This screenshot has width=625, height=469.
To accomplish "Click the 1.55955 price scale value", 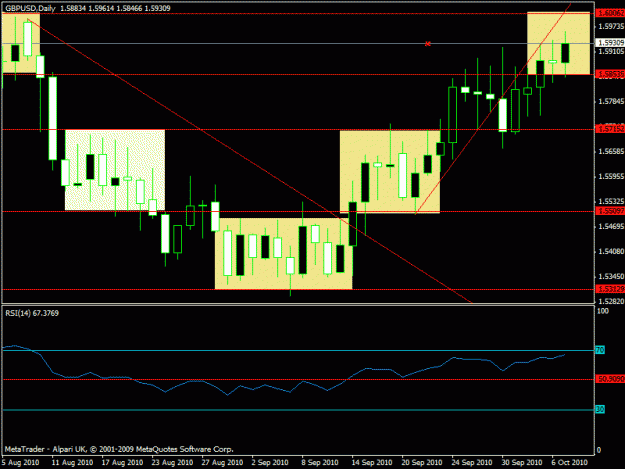I will [x=611, y=176].
